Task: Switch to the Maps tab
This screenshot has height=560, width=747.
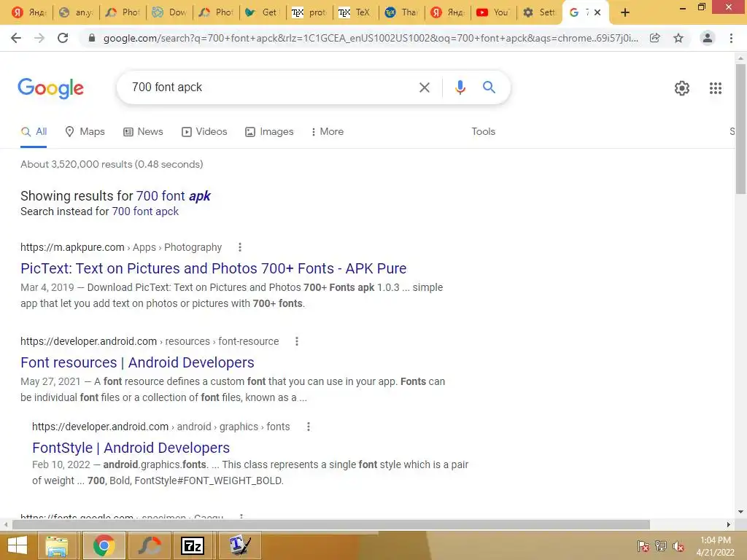Action: pos(85,132)
